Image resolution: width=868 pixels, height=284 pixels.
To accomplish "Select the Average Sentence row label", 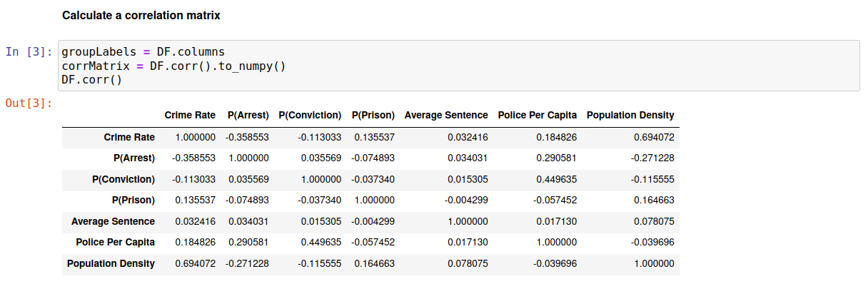I will [x=113, y=221].
